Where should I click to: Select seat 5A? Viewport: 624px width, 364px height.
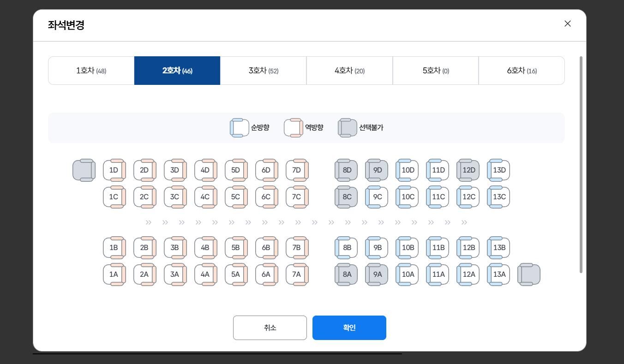pos(236,274)
